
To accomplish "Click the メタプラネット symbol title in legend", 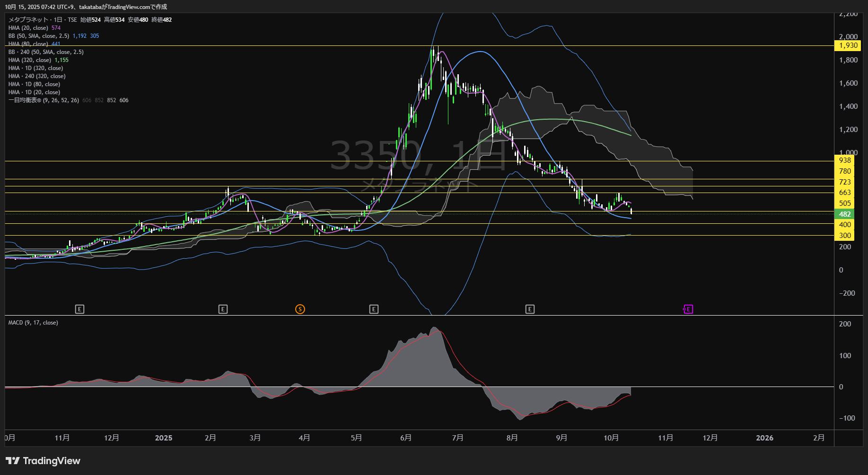I will point(28,20).
